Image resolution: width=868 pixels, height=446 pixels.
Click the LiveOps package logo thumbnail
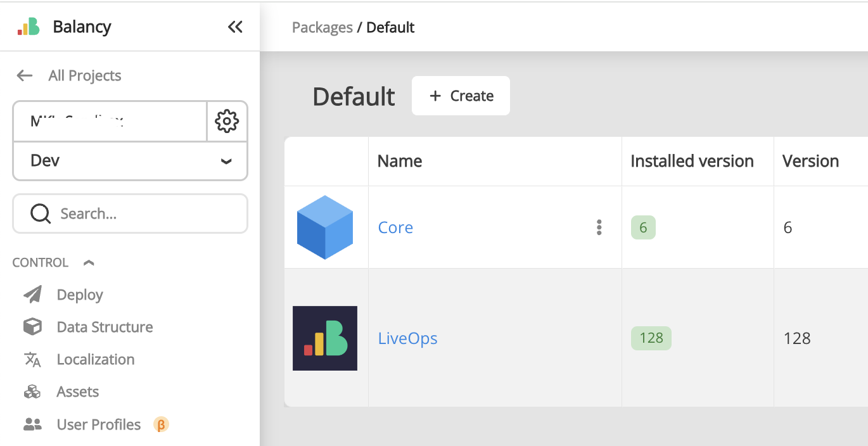[325, 338]
